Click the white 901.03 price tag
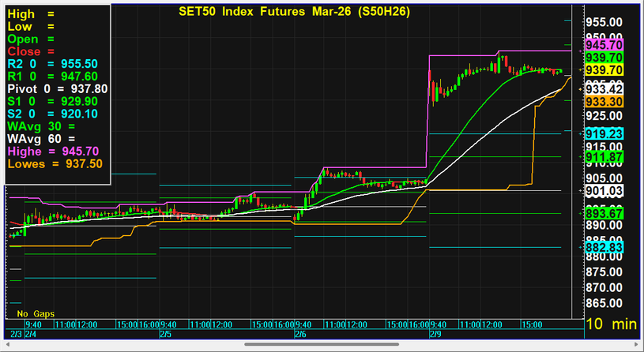Image resolution: width=644 pixels, height=352 pixels. click(604, 190)
